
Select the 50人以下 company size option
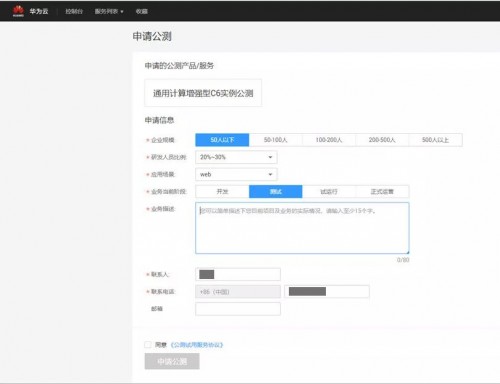(x=222, y=140)
